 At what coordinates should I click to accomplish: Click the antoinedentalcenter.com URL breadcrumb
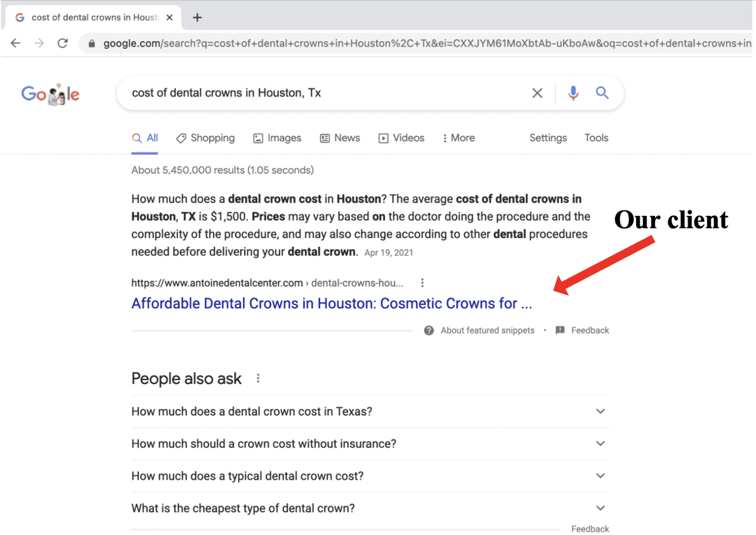(x=268, y=283)
